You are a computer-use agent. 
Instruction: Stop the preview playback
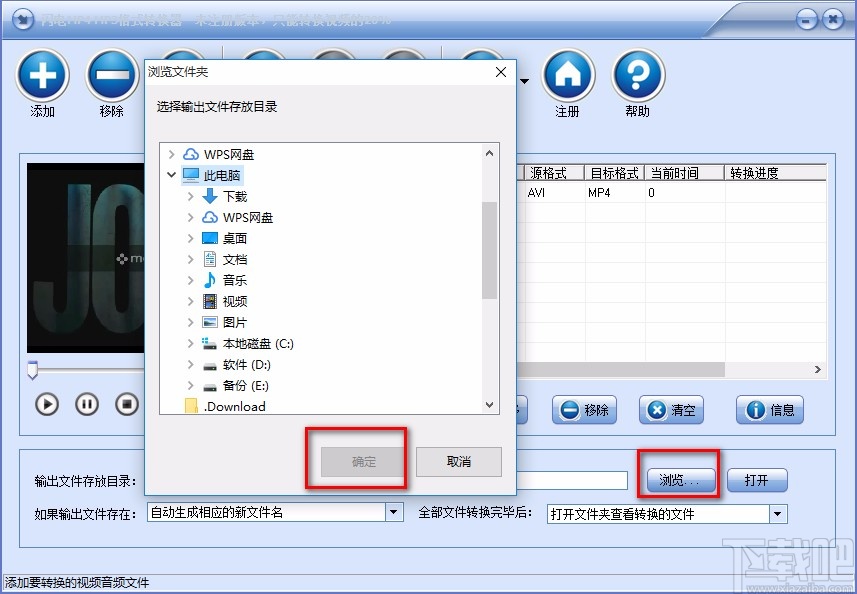coord(127,404)
